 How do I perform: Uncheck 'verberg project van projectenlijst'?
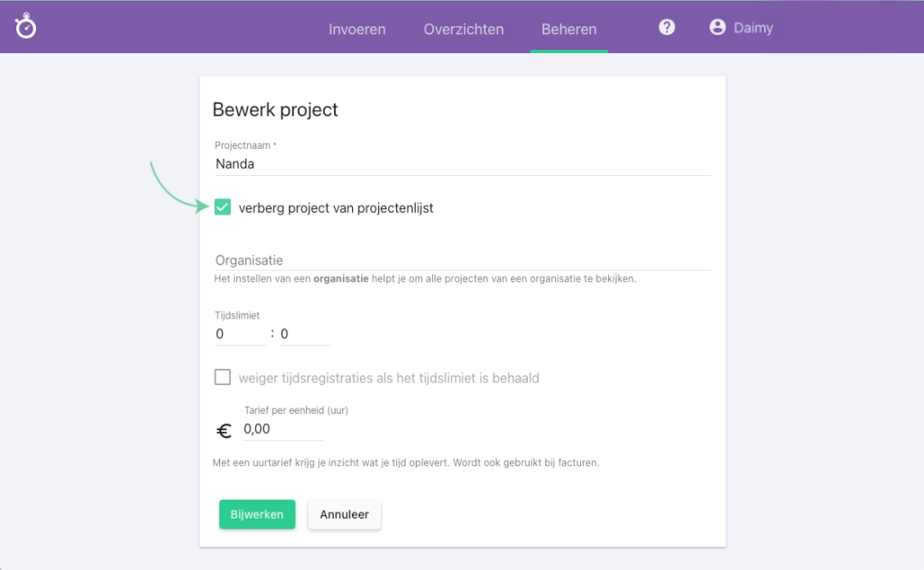[222, 207]
